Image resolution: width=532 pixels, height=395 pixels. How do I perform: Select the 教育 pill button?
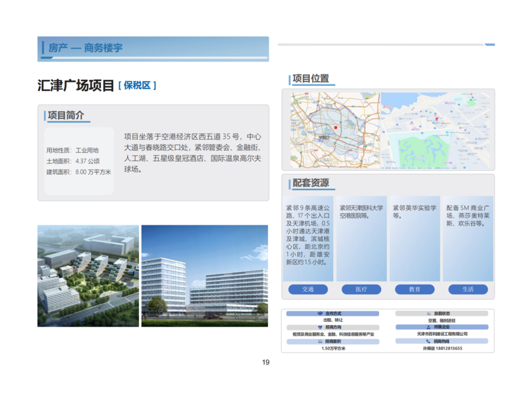click(414, 289)
